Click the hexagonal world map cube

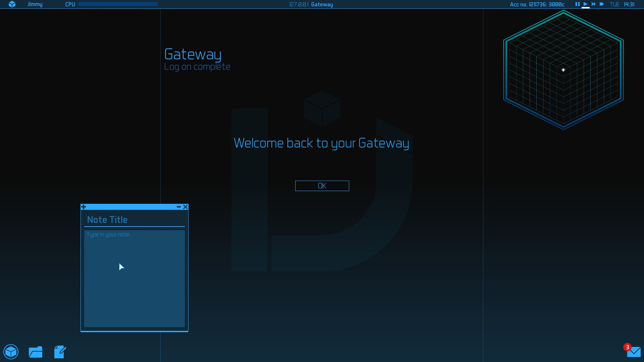coord(563,70)
